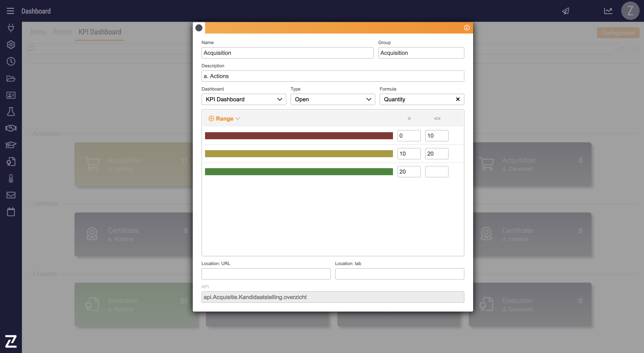Switch to the Menu tab
This screenshot has width=644, height=353.
(x=39, y=32)
